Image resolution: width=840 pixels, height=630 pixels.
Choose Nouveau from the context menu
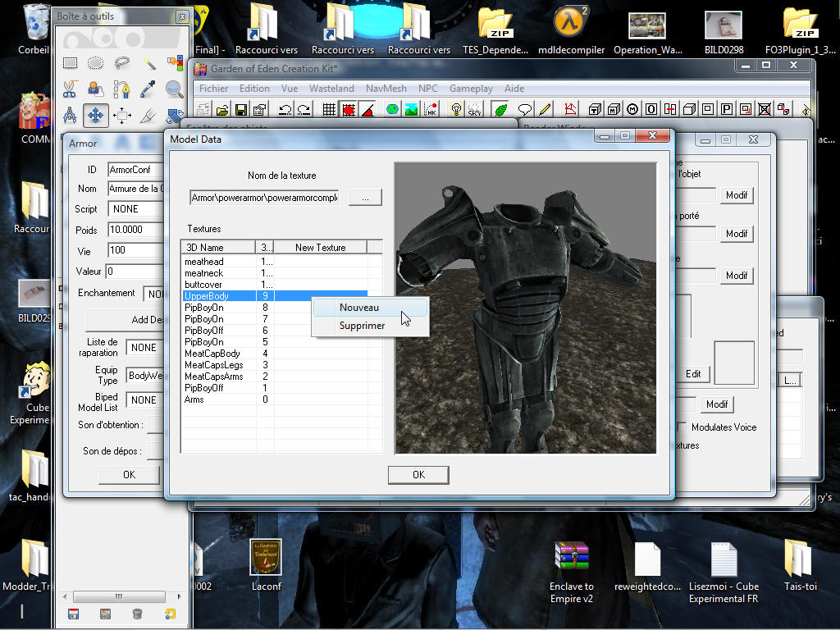(x=370, y=308)
